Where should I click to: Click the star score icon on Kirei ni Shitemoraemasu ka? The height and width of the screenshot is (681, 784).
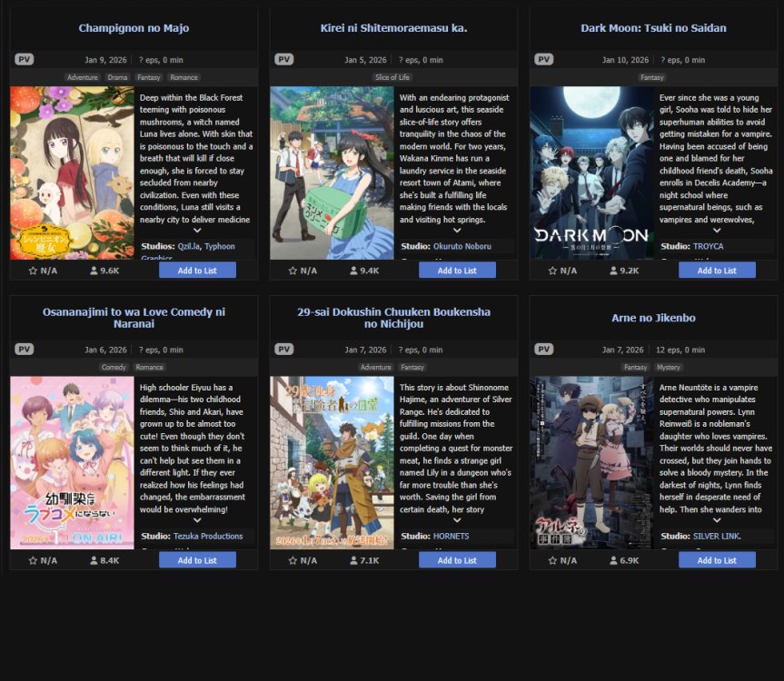pyautogui.click(x=293, y=271)
